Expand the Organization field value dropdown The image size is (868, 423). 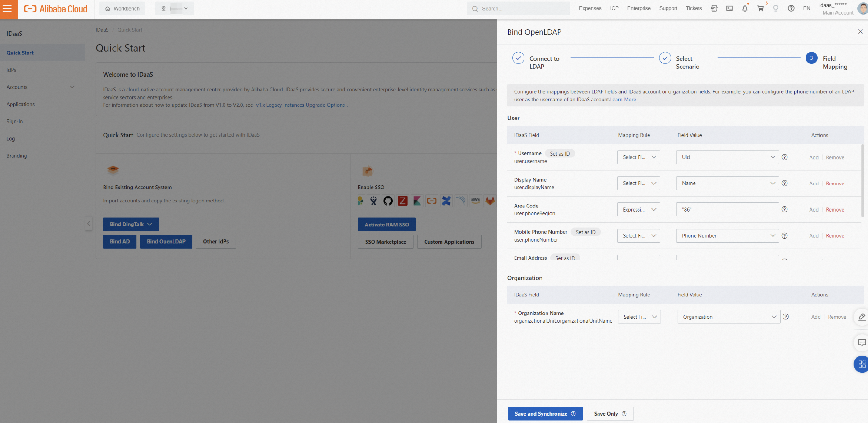[x=728, y=317]
